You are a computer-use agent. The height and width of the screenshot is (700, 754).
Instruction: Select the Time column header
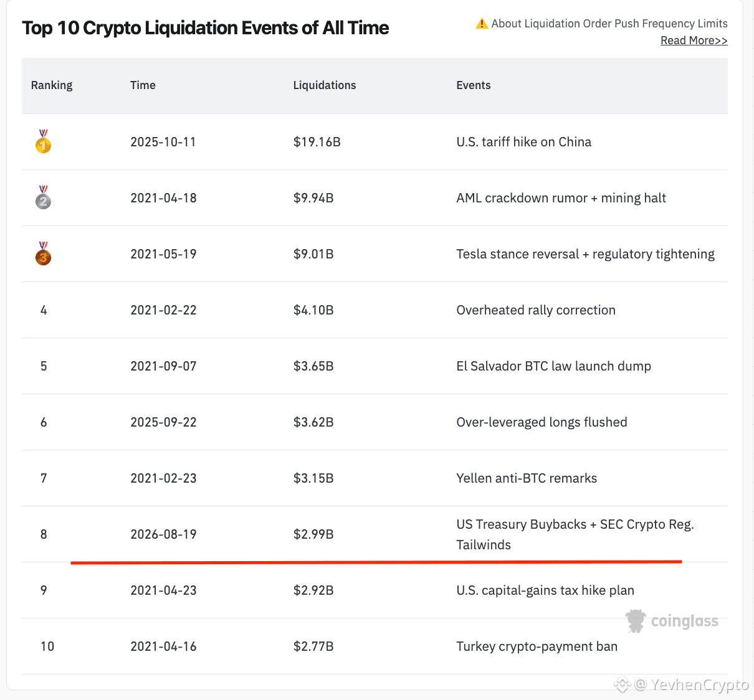tap(143, 85)
